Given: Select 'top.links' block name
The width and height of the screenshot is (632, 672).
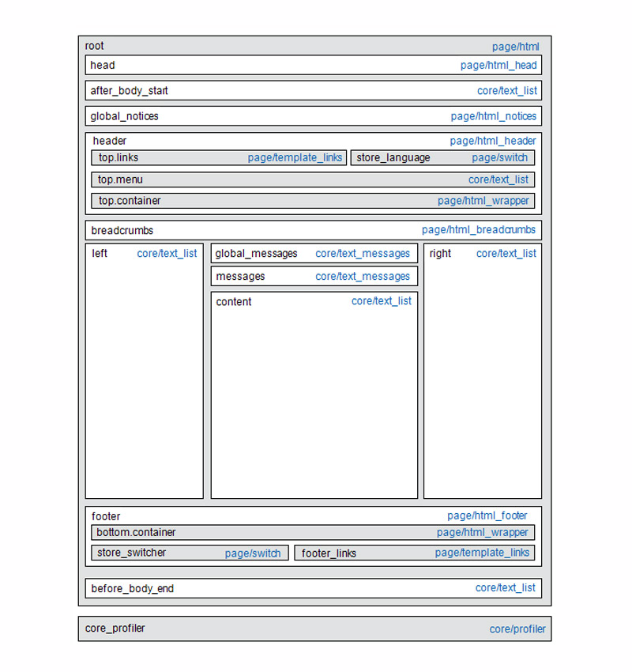Looking at the screenshot, I should tap(118, 157).
